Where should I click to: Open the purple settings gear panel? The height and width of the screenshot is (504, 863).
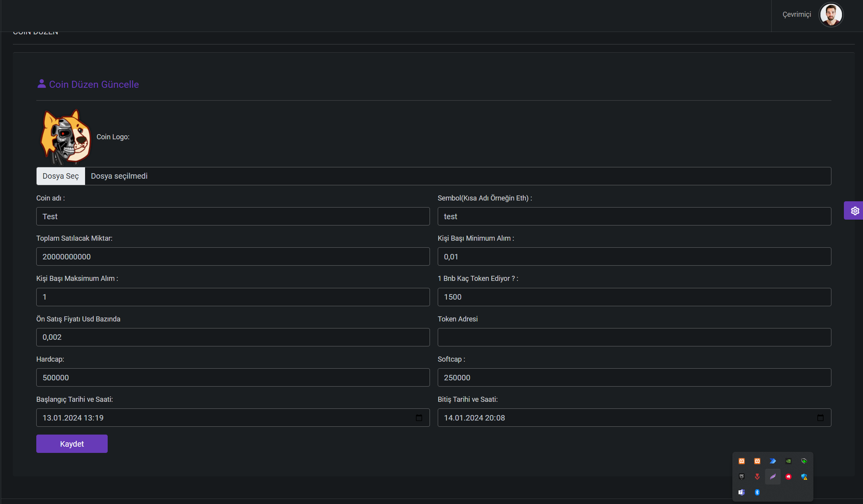854,211
